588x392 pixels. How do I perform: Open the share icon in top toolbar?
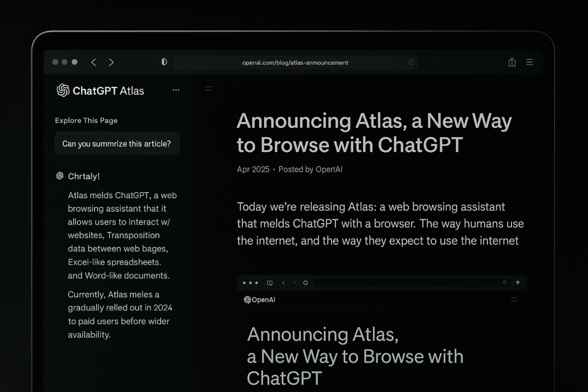512,62
